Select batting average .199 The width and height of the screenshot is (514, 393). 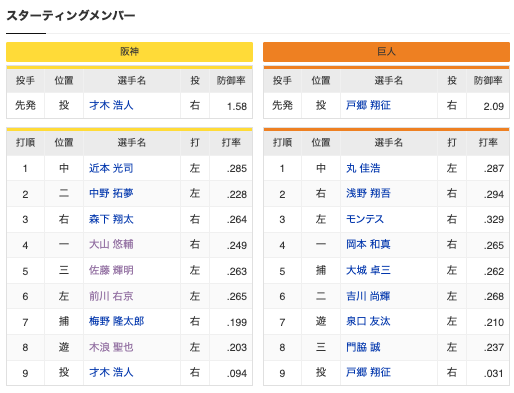[x=237, y=322]
